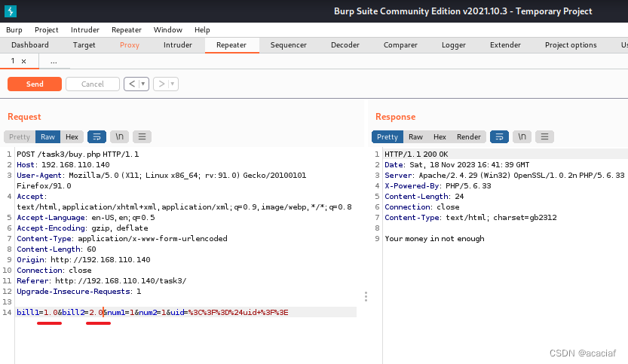The width and height of the screenshot is (628, 364).
Task: Switch to the Proxy tab
Action: point(130,45)
